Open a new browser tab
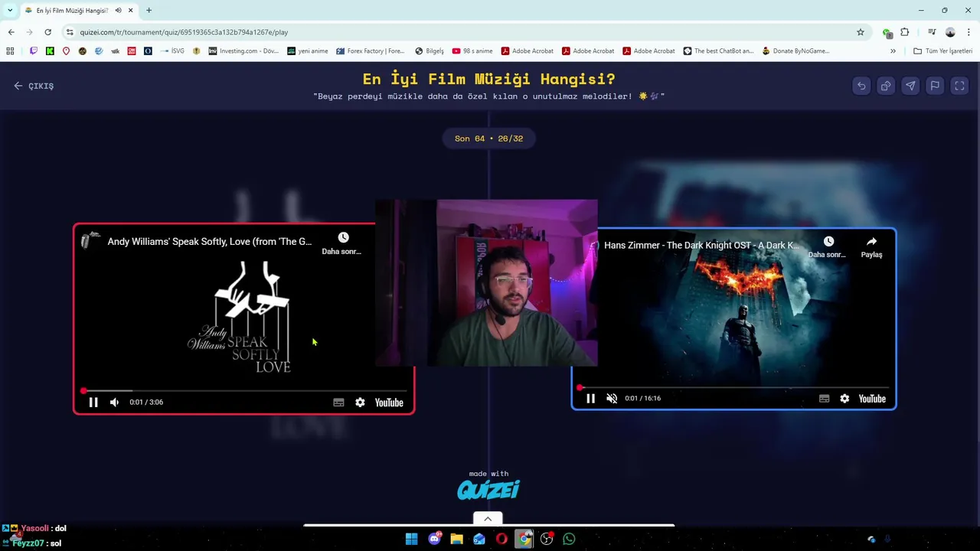The image size is (980, 551). pyautogui.click(x=149, y=10)
